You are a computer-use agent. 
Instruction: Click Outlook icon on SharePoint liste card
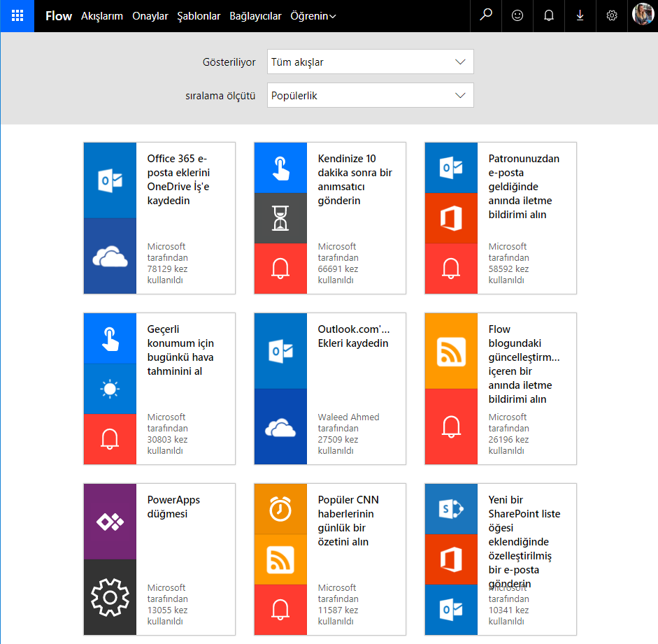click(451, 610)
